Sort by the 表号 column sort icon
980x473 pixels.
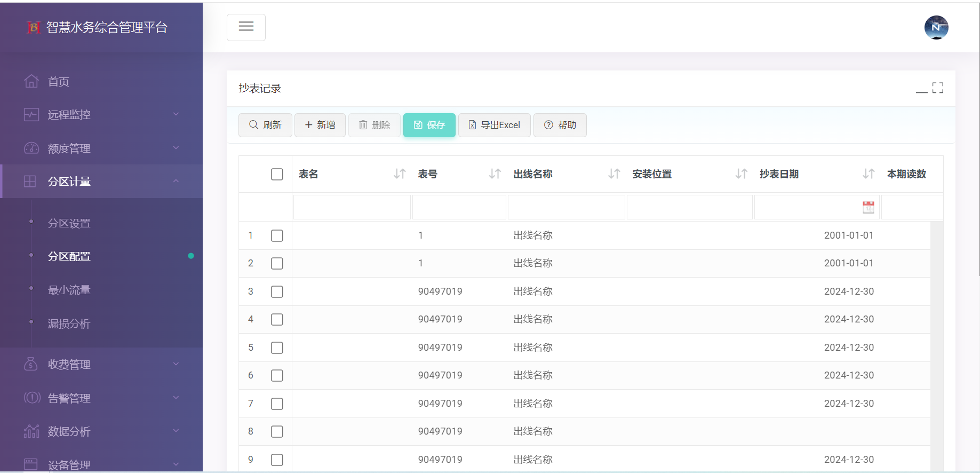[x=495, y=174]
